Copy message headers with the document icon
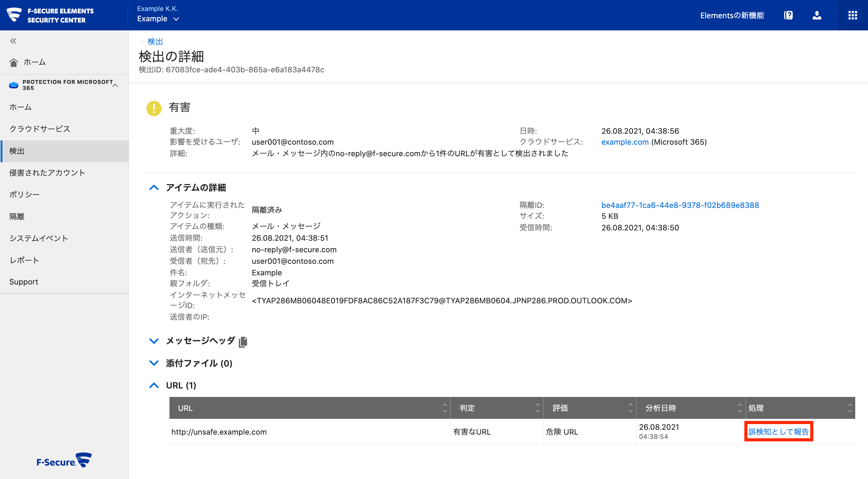The image size is (868, 479). [243, 342]
